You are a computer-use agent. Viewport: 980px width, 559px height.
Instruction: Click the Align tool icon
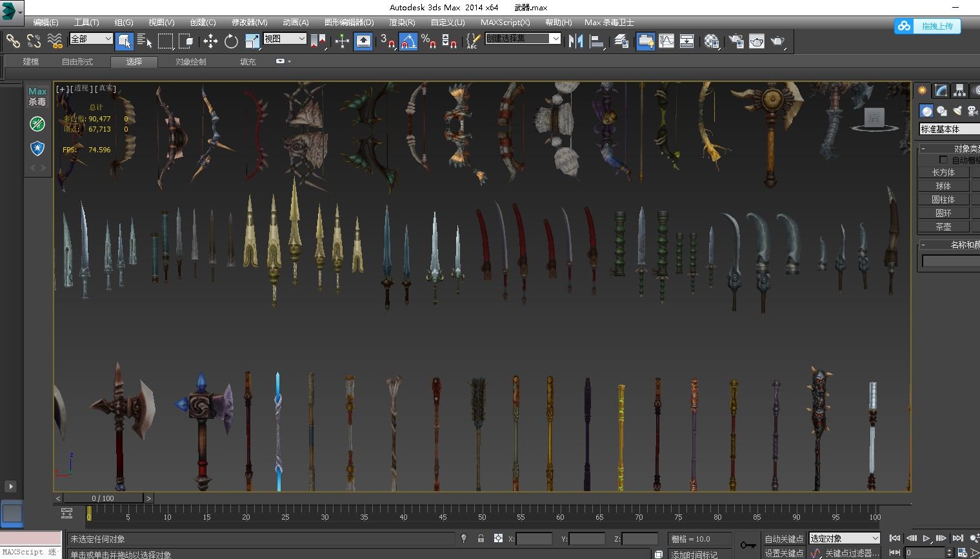[597, 41]
